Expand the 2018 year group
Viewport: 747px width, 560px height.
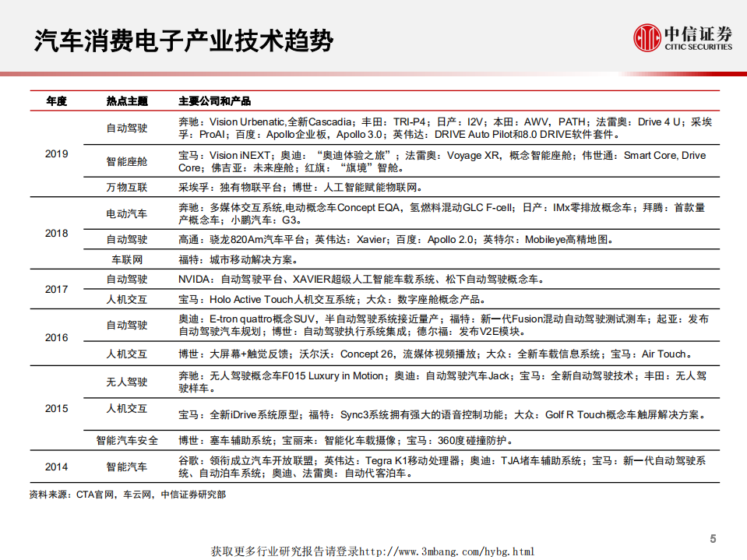55,233
